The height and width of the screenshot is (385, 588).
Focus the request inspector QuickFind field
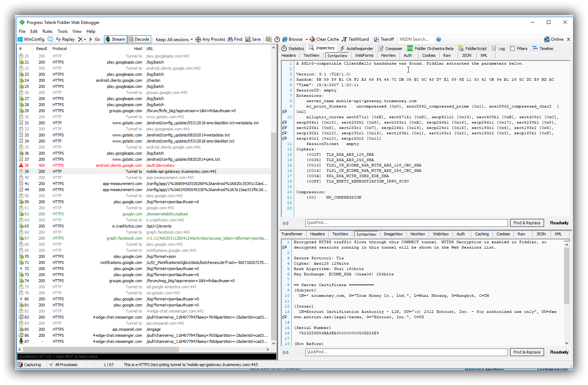[x=406, y=223]
